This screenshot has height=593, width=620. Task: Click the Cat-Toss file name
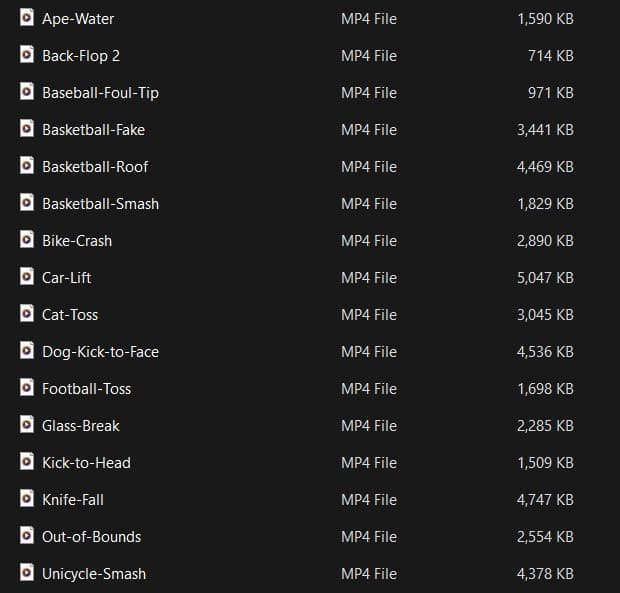pos(70,315)
